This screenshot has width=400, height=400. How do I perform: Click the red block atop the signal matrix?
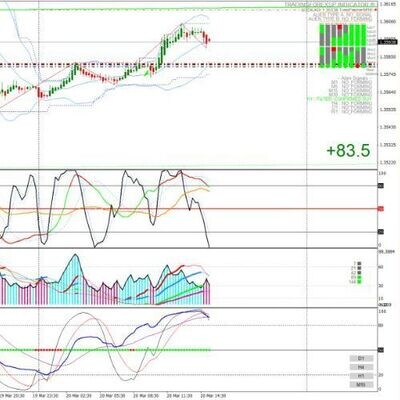(x=339, y=27)
